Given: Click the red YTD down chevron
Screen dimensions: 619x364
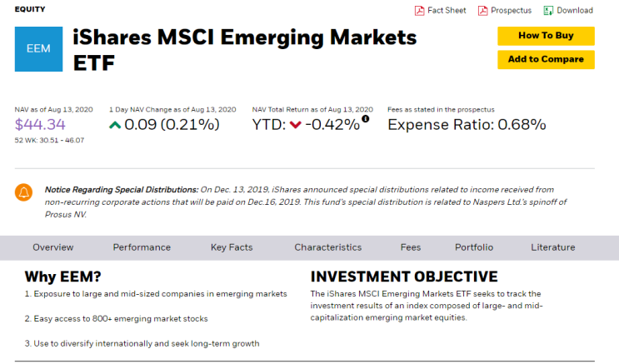Looking at the screenshot, I should [x=295, y=125].
